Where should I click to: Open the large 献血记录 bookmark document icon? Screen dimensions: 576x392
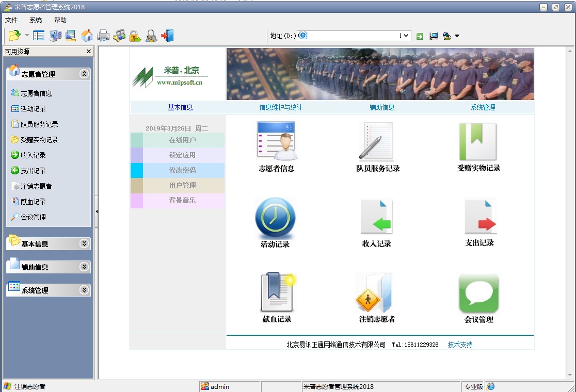pos(277,292)
